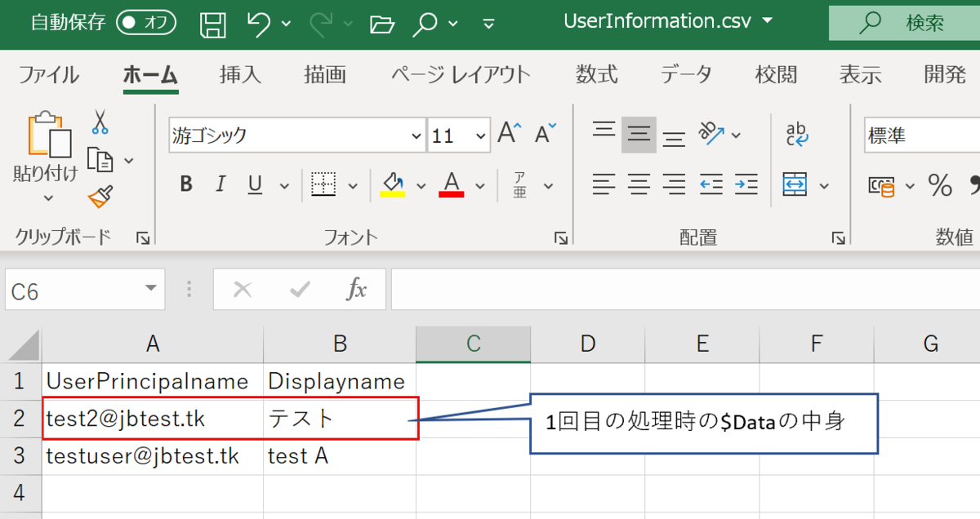Switch to the データ tab
This screenshot has height=519, width=980.
tap(686, 75)
